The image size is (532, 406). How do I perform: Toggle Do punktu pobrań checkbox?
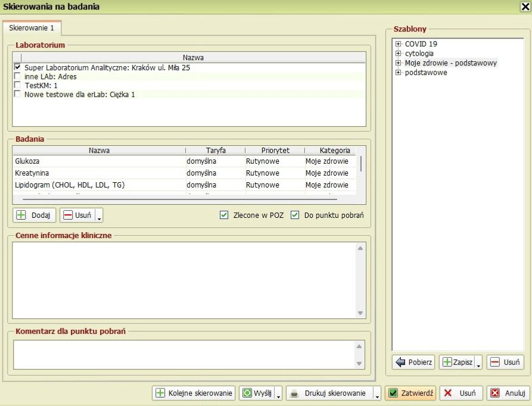[x=294, y=216]
